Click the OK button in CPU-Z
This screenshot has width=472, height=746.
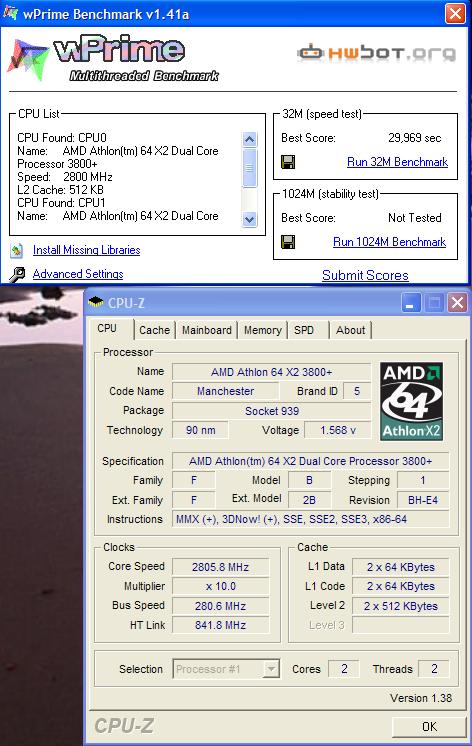429,726
